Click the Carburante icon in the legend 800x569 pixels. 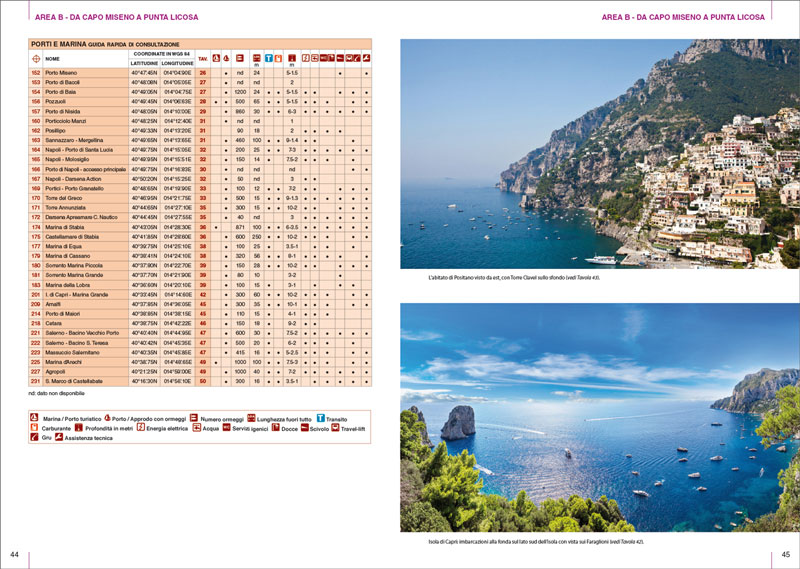pos(34,427)
